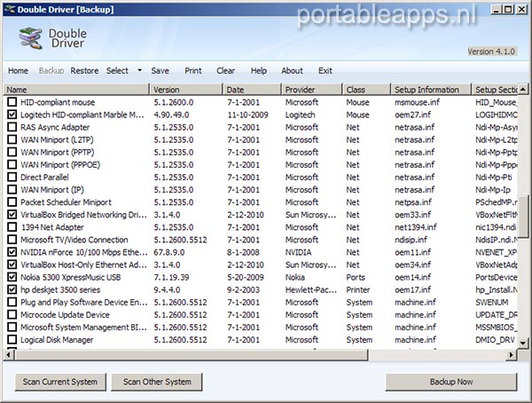Choose Save in the toolbar

coord(160,71)
